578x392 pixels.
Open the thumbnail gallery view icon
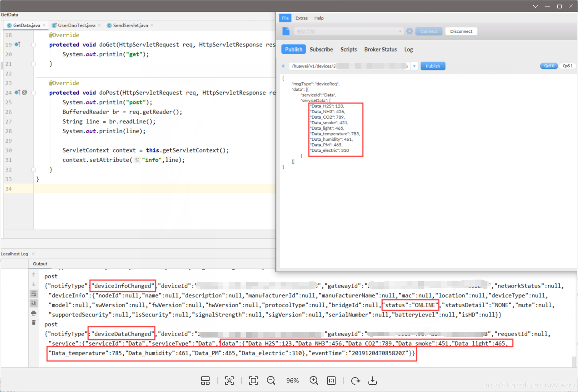[205, 381]
